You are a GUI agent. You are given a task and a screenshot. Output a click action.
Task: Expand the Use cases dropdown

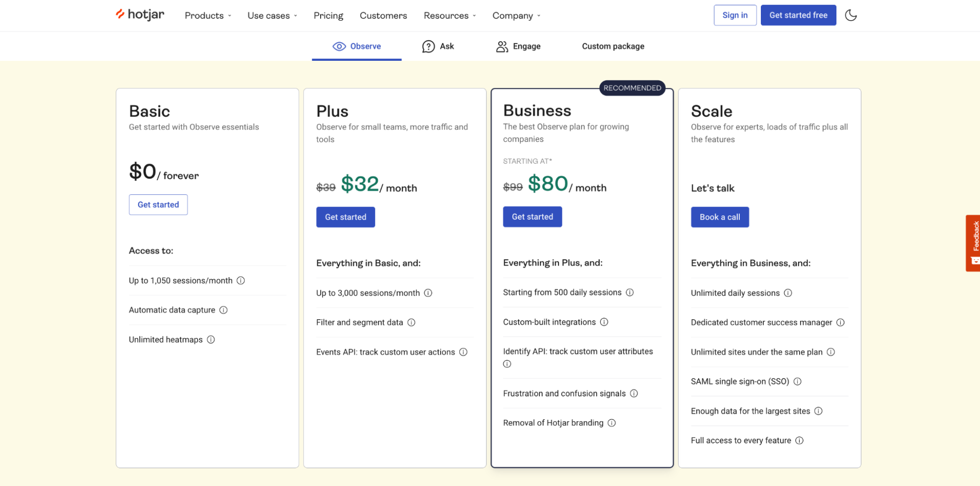272,16
